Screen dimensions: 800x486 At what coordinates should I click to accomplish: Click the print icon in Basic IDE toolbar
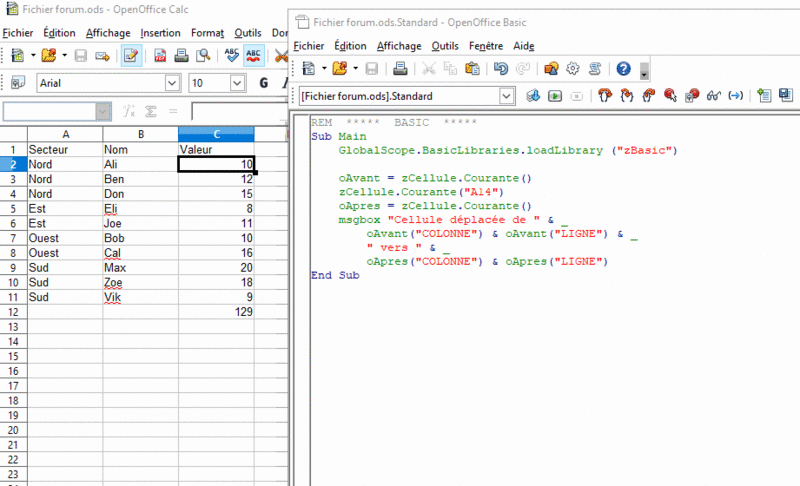tap(400, 69)
